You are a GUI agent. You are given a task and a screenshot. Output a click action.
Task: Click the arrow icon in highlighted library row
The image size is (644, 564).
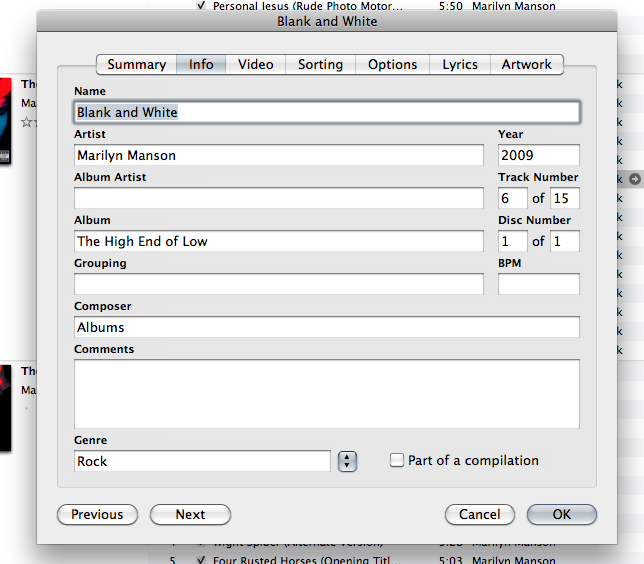635,179
